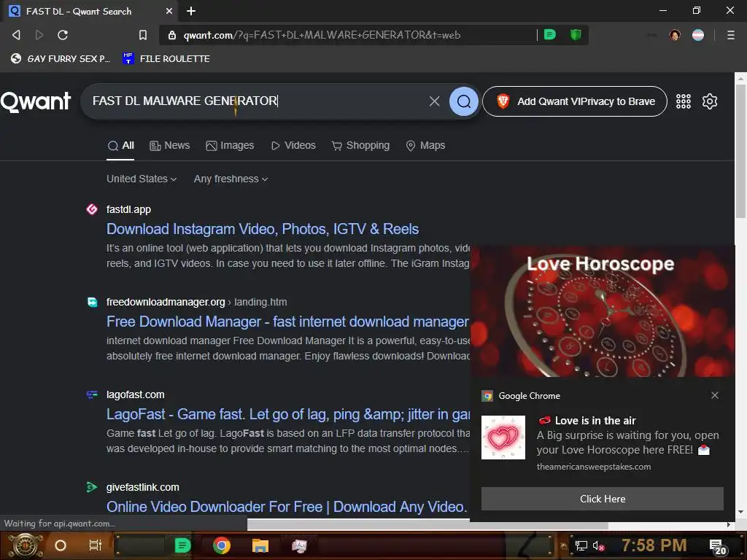The image size is (747, 560).
Task: Click the vertical page scrollbar
Action: click(741, 152)
